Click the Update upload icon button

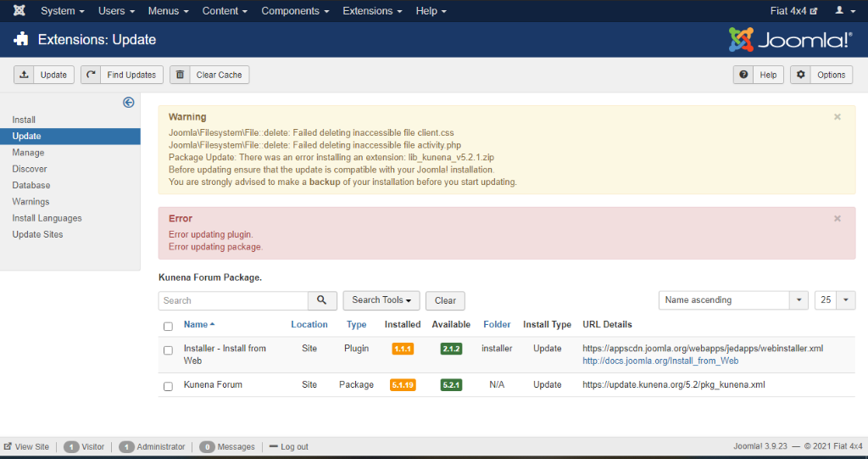click(x=24, y=75)
